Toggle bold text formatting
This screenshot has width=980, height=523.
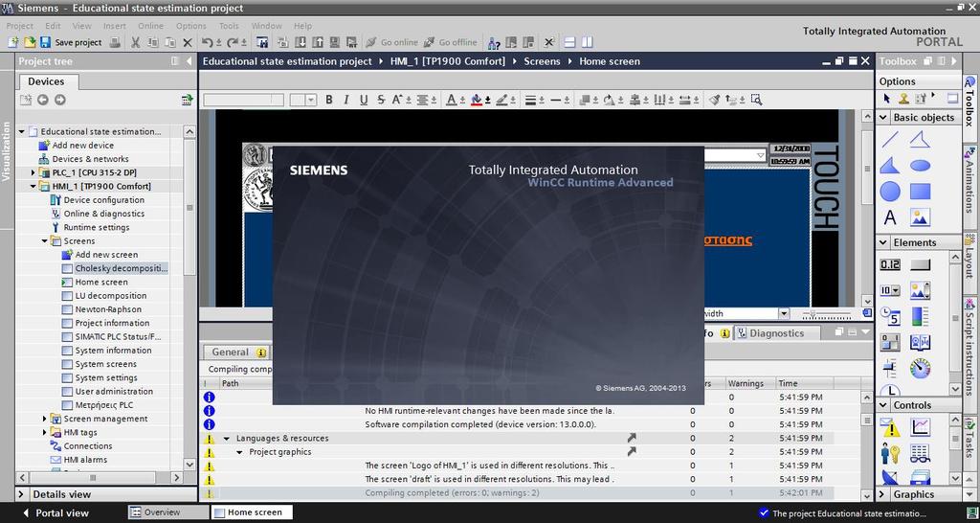coord(329,100)
